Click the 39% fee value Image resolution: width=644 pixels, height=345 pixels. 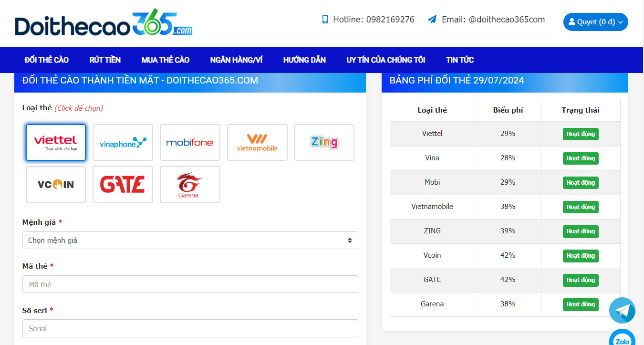coord(508,231)
